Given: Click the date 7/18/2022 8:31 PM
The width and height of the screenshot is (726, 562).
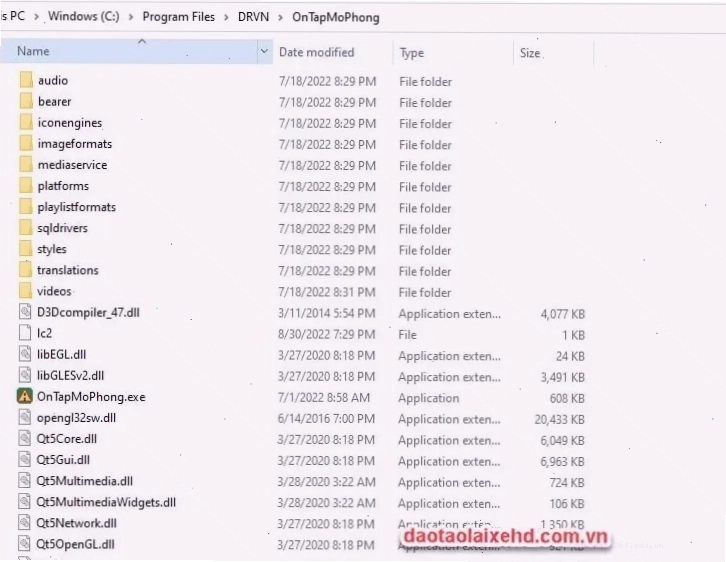Looking at the screenshot, I should tap(327, 292).
